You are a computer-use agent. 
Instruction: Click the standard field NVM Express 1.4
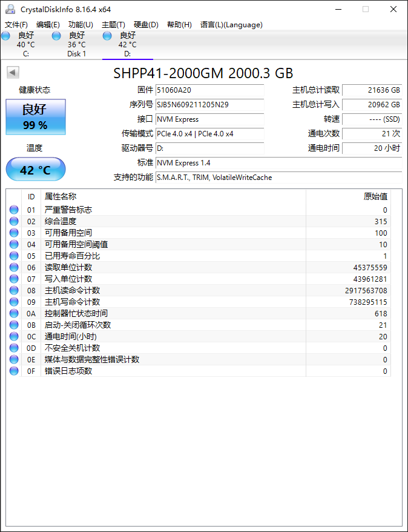click(278, 163)
